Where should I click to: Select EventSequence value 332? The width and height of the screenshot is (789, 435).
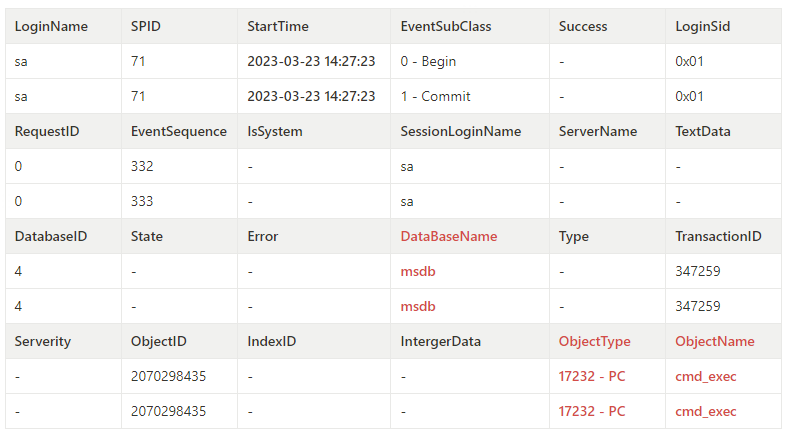[x=142, y=167]
